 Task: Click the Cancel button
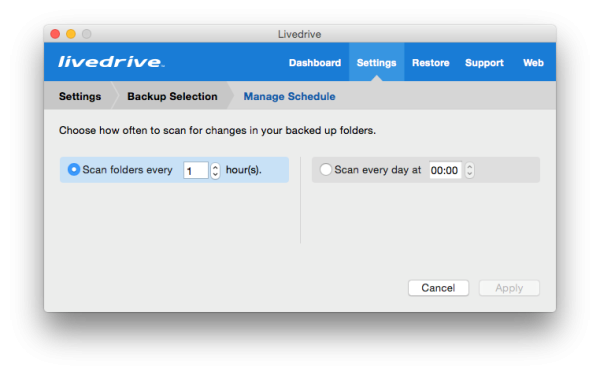pyautogui.click(x=438, y=288)
